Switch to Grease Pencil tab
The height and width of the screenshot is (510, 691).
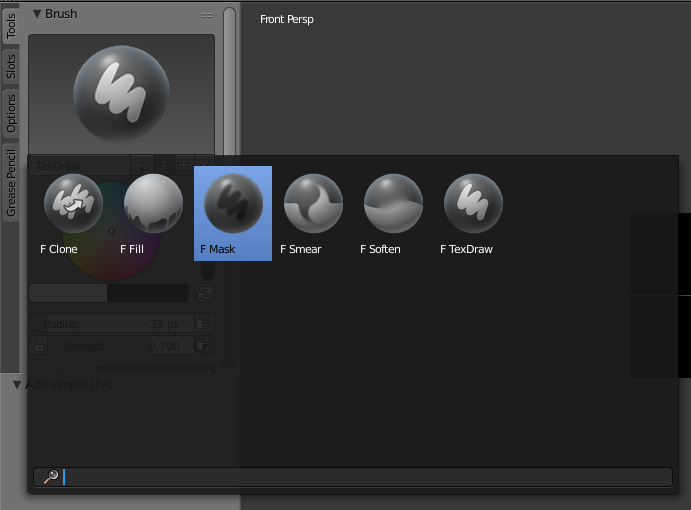tap(11, 183)
